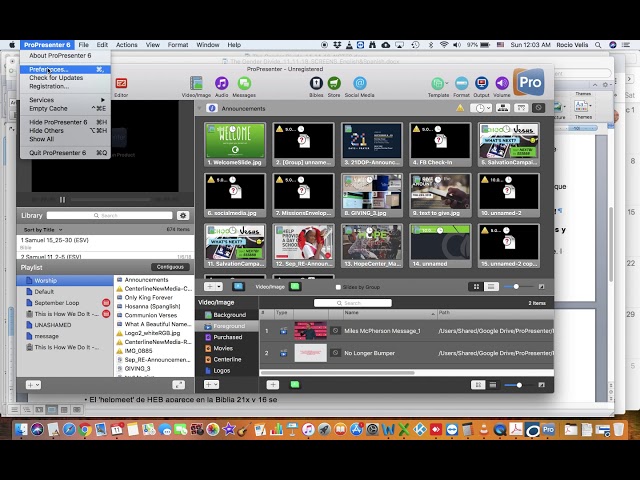Open the Messages toolbar icon
This screenshot has width=640, height=480.
pos(244,84)
